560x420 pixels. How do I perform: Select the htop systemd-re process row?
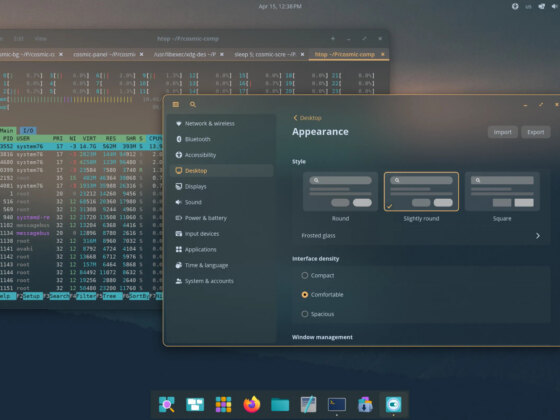click(81, 217)
